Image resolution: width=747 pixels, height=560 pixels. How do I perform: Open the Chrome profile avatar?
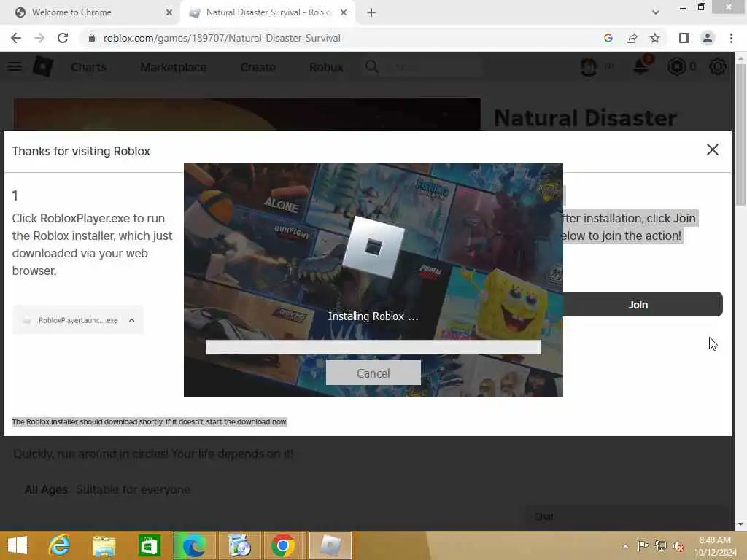[708, 38]
